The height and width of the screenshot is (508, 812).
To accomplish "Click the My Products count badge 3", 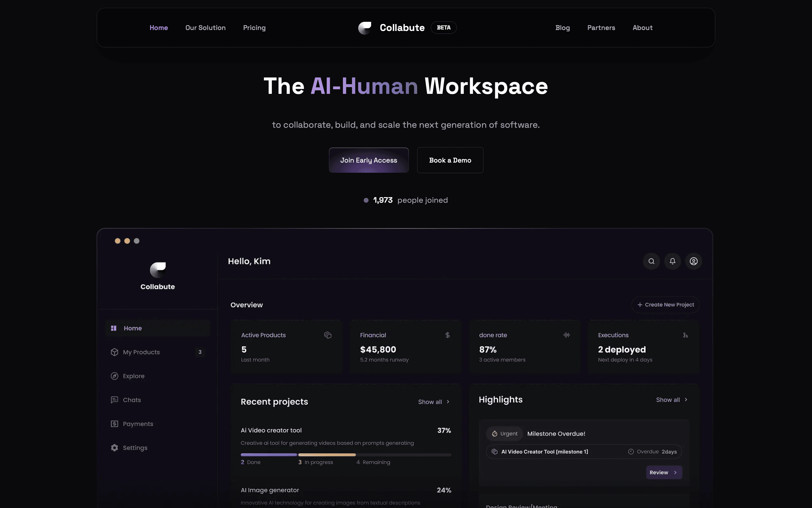I will 200,352.
